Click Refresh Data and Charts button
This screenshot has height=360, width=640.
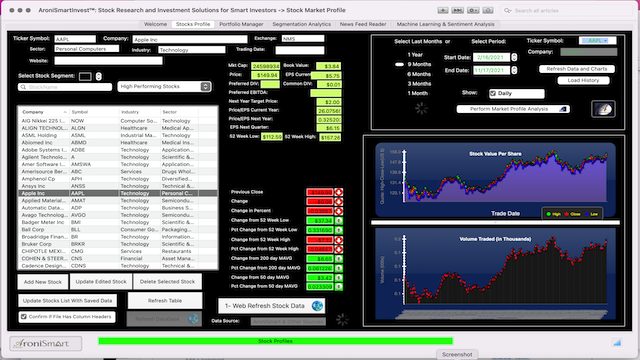[577, 69]
